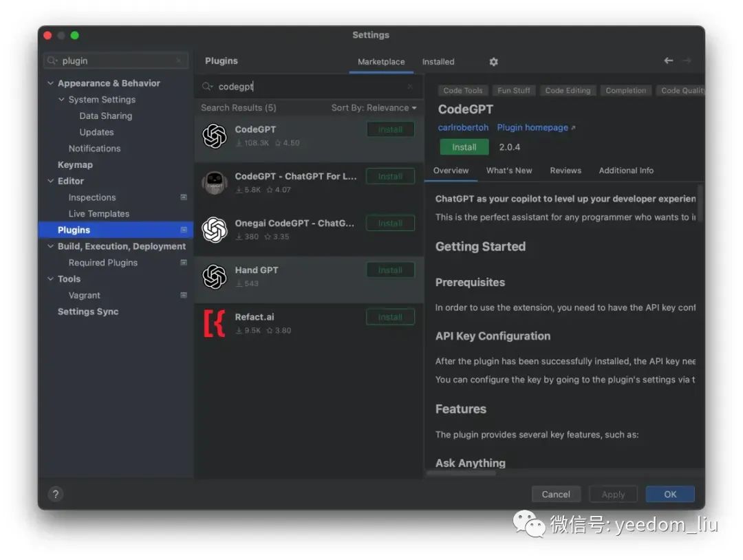Click the Refact.ai red bracket logo
The width and height of the screenshot is (743, 560).
215,323
